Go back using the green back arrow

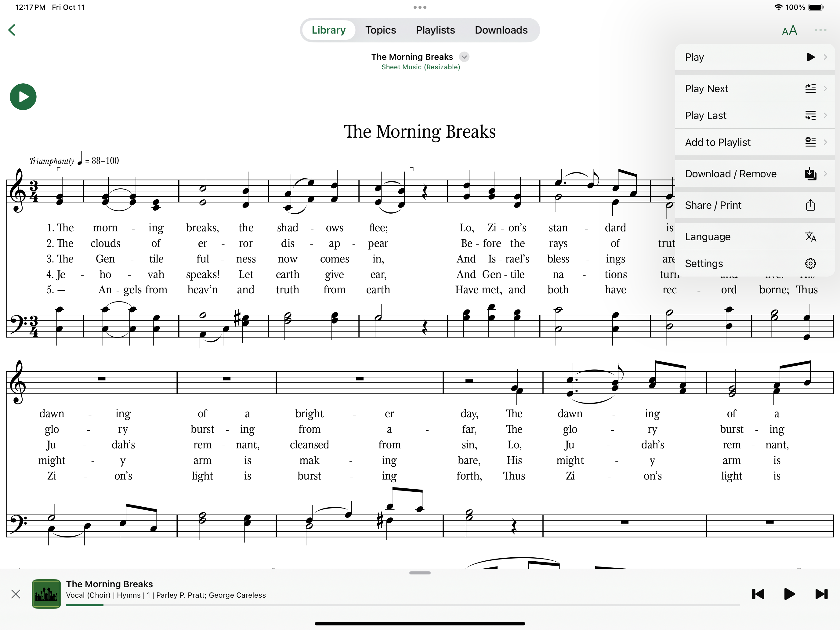12,30
